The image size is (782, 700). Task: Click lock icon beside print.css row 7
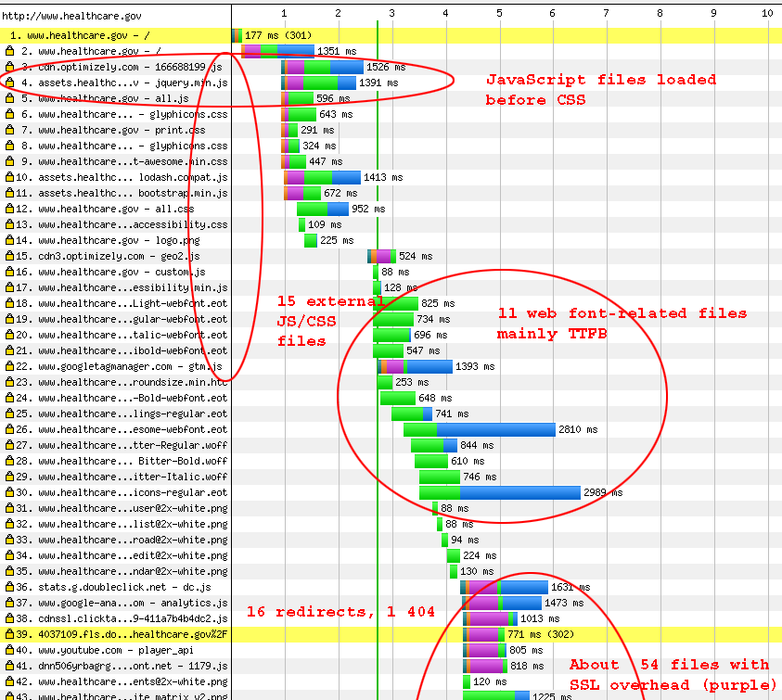point(9,130)
